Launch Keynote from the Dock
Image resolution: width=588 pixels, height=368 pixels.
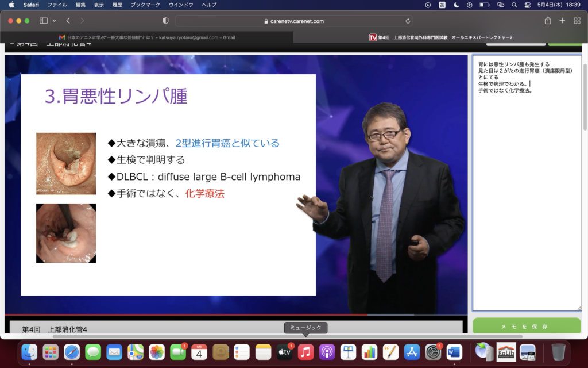[x=348, y=351]
